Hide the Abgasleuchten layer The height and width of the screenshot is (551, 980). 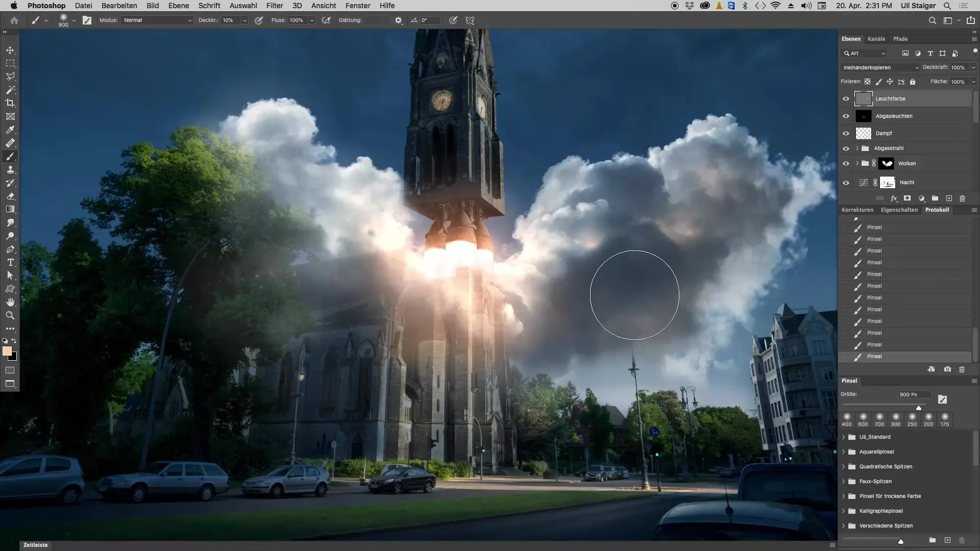(846, 116)
